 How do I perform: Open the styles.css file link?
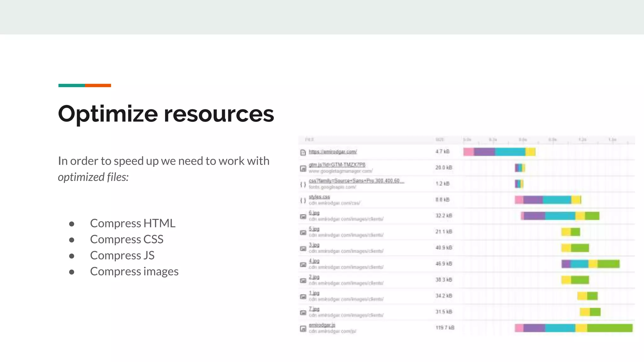(319, 197)
